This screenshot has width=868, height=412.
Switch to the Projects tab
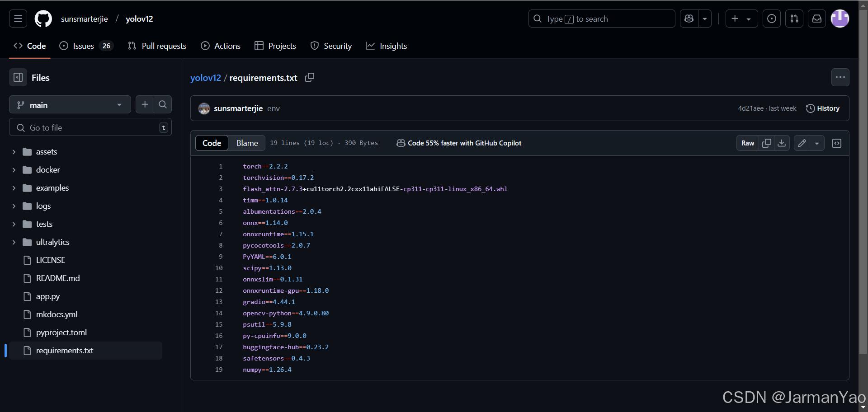pos(275,46)
